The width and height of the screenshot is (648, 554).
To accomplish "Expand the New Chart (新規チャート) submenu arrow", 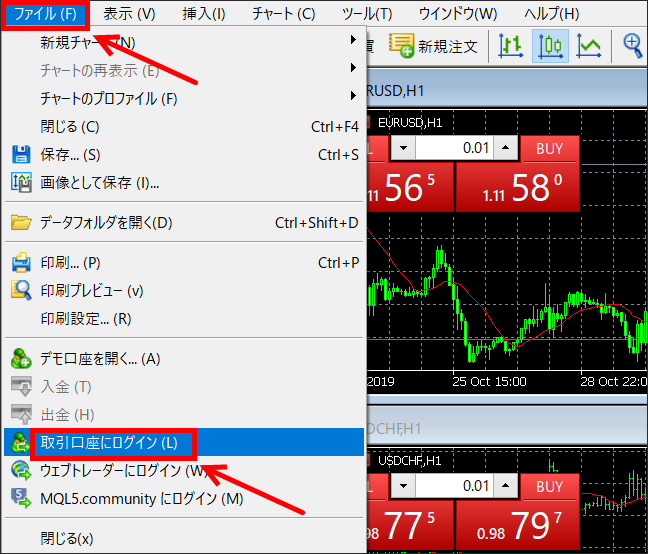I will [353, 41].
